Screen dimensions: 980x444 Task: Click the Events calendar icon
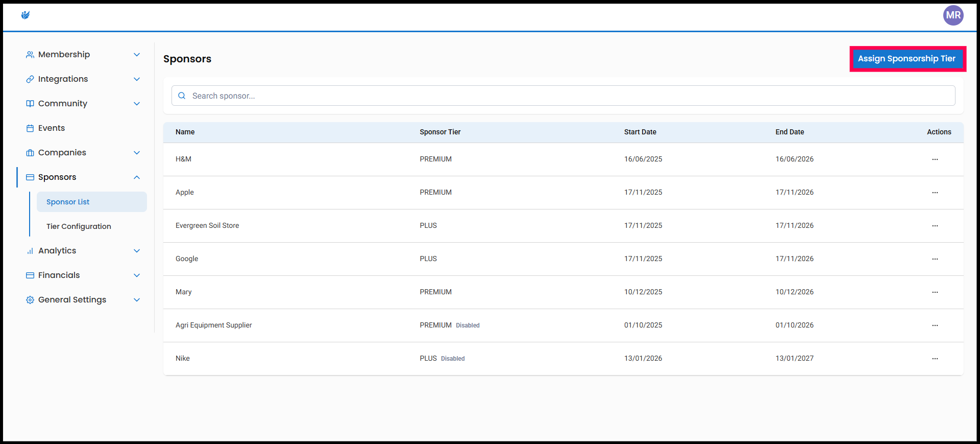pos(30,128)
